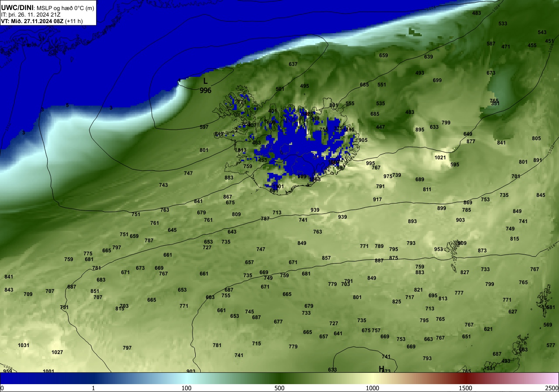Click the 471 height value
559x392 pixels.
pyautogui.click(x=506, y=47)
